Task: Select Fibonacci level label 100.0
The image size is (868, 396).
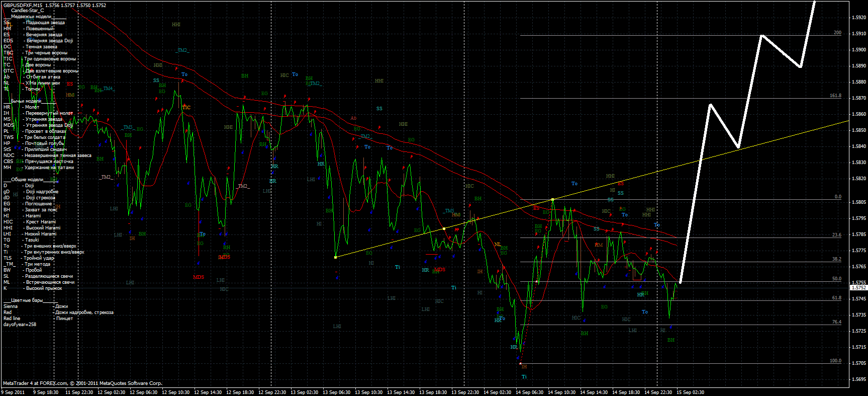Action: 835,361
